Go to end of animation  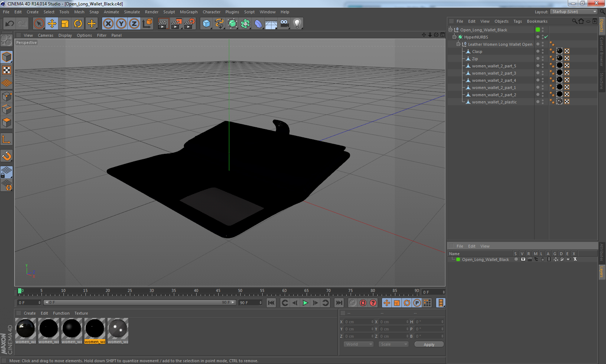339,303
